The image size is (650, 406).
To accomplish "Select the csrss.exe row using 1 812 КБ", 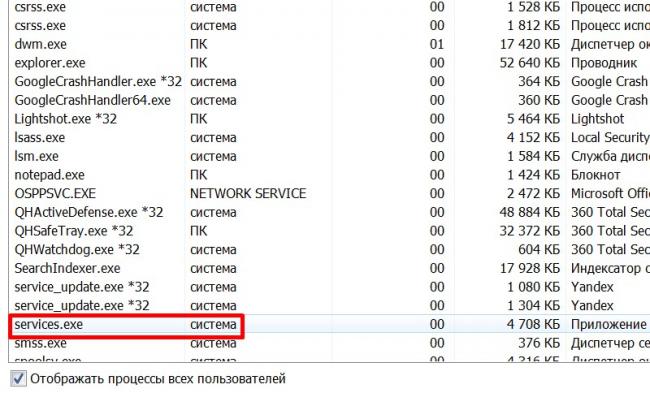I will [41, 25].
